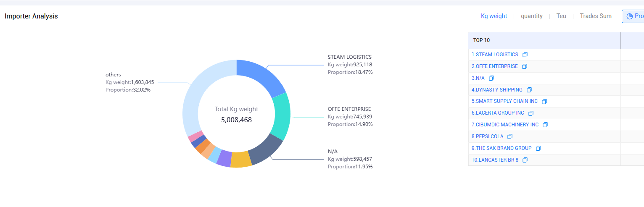Open the N/A importer link
This screenshot has width=644, height=207.
pos(478,78)
